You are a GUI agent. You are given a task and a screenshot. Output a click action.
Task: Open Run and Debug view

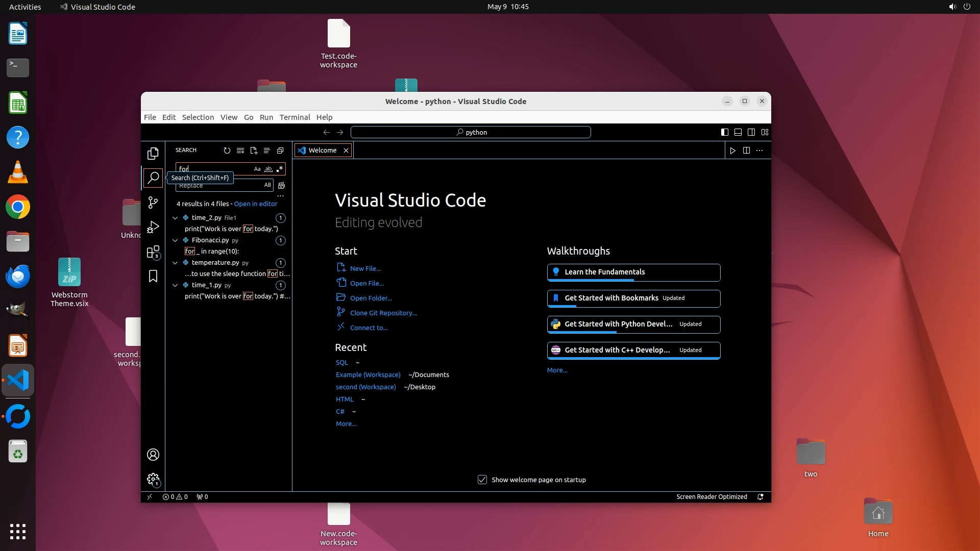(x=153, y=227)
